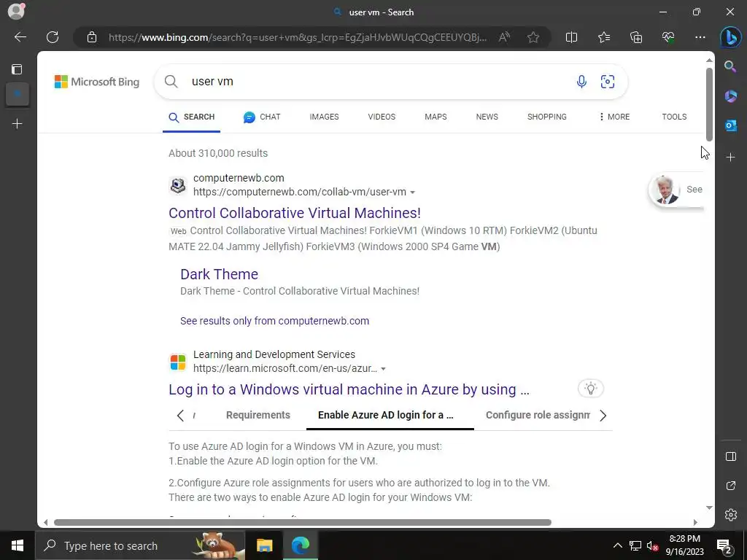Show hidden tray icons chevron
This screenshot has height=560, width=747.
(x=617, y=545)
